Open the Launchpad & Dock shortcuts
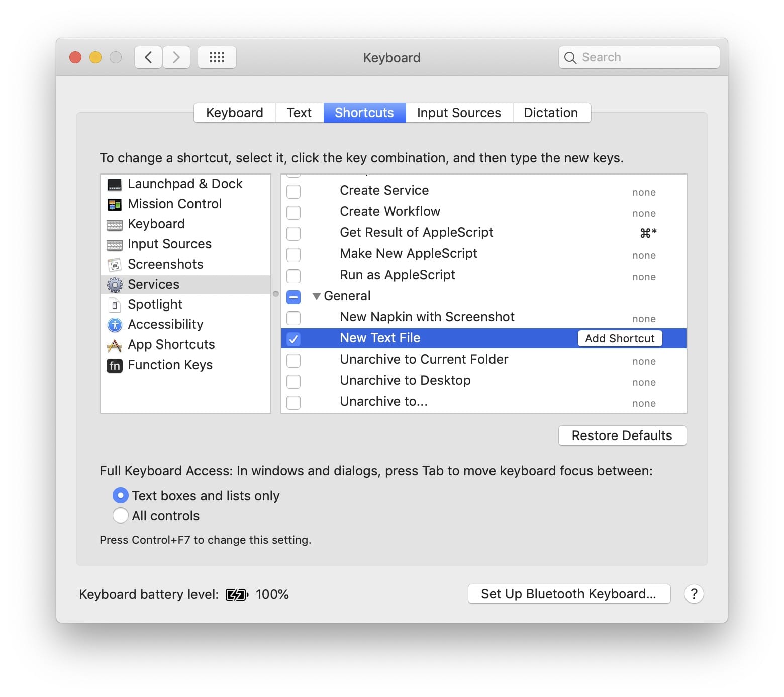The height and width of the screenshot is (697, 784). click(184, 184)
